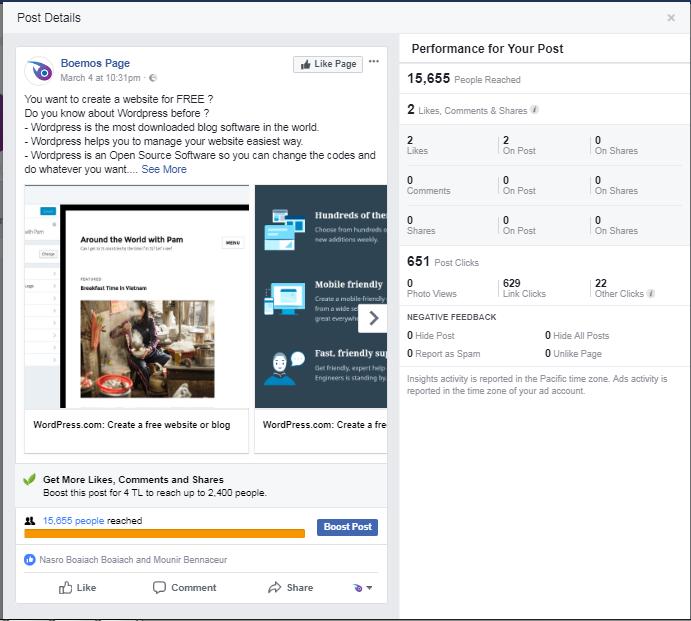Click the Like Page button
The width and height of the screenshot is (691, 621).
pos(328,64)
